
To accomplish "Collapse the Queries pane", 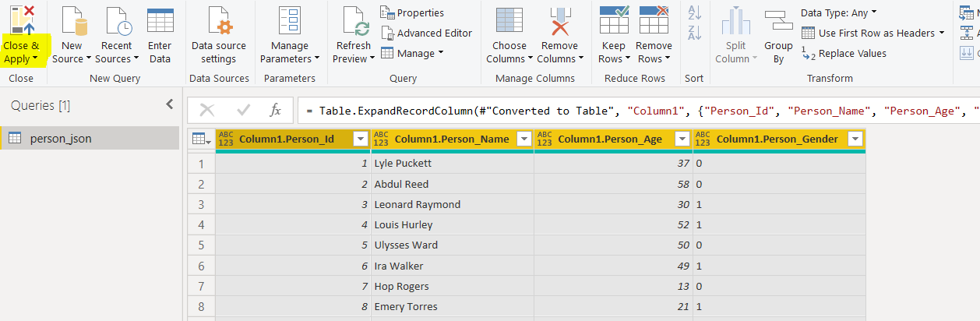I will pyautogui.click(x=169, y=105).
